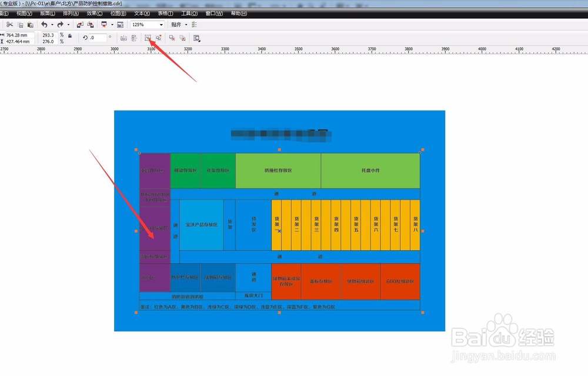Open the 版面(L) menu

tap(47, 13)
